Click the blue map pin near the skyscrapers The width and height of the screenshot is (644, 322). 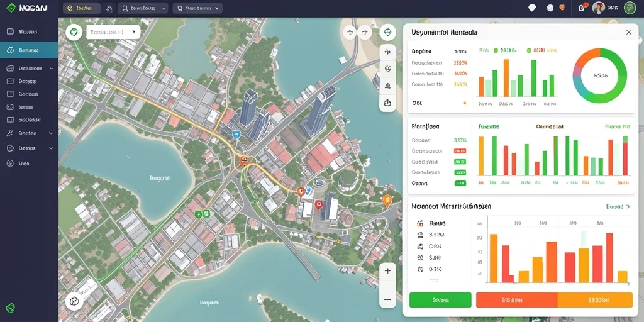(236, 134)
